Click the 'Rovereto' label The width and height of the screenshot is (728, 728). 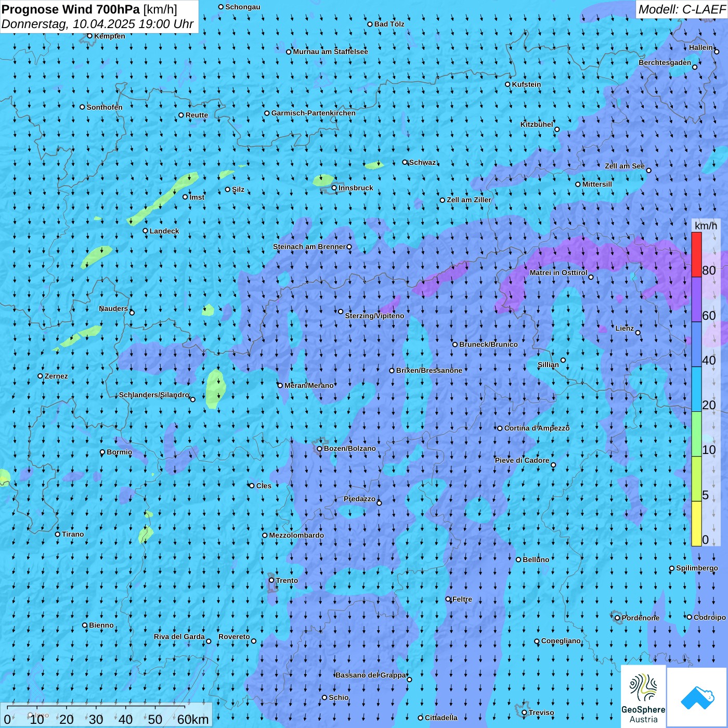click(x=234, y=636)
